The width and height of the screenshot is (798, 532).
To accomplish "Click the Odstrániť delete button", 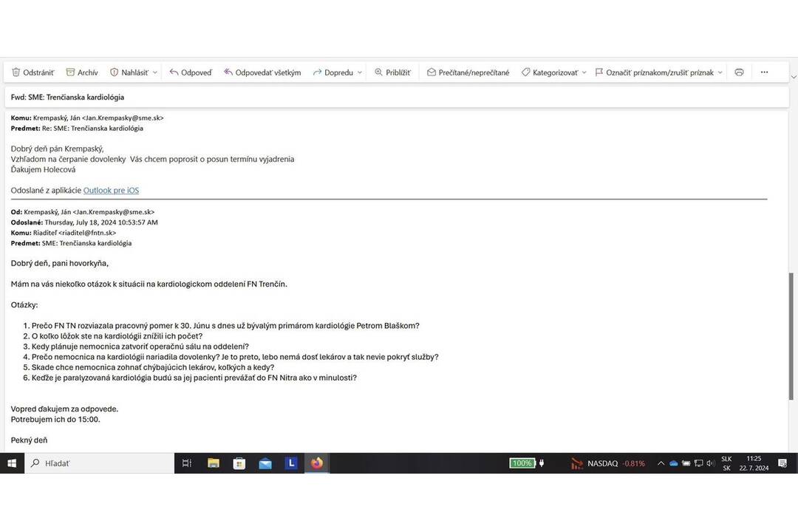I will tap(33, 72).
